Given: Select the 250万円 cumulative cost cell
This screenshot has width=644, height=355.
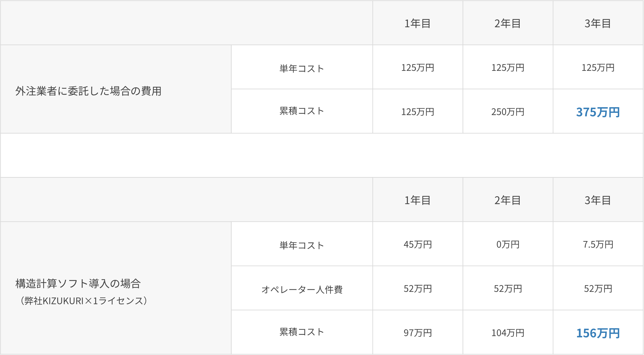Looking at the screenshot, I should [508, 112].
